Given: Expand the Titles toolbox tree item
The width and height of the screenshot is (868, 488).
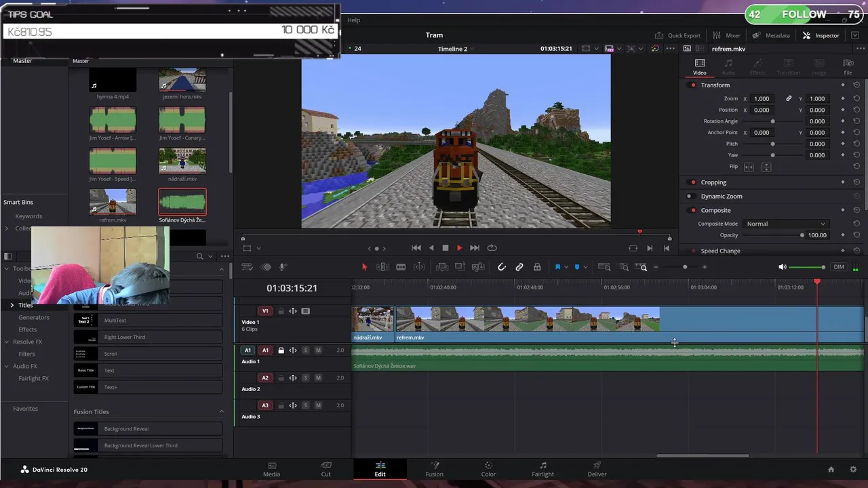Looking at the screenshot, I should 12,305.
